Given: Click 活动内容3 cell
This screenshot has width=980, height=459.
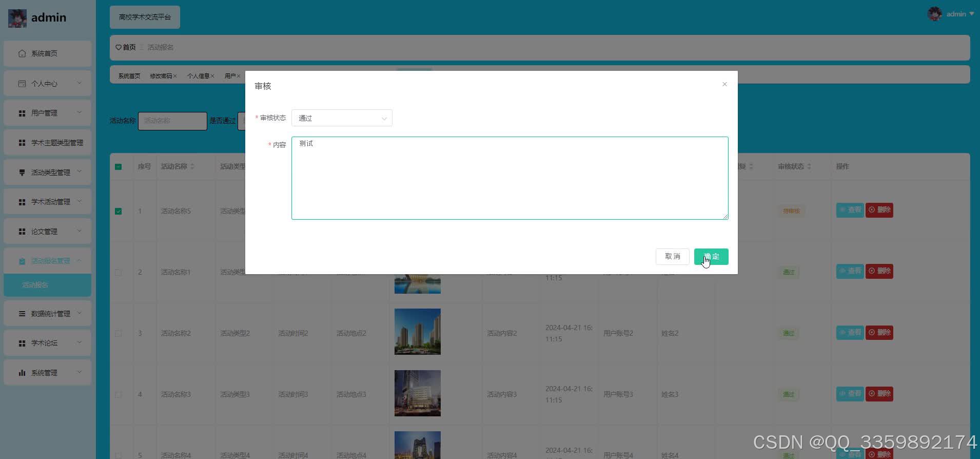Looking at the screenshot, I should [x=501, y=394].
